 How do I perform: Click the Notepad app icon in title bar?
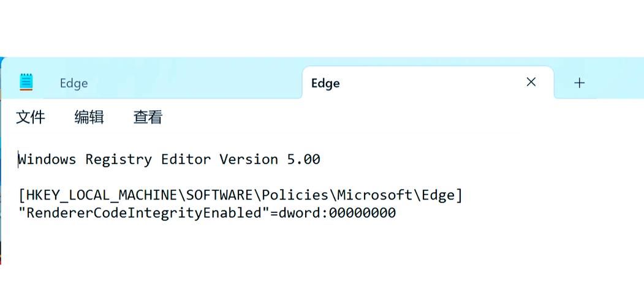click(x=26, y=82)
